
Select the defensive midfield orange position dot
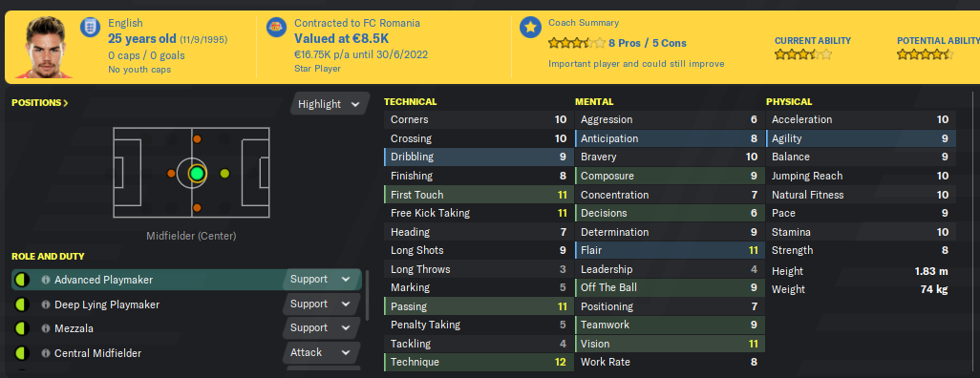171,173
